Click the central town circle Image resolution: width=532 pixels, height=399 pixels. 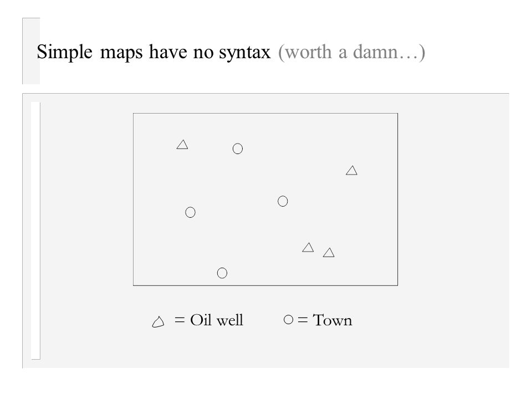point(283,201)
